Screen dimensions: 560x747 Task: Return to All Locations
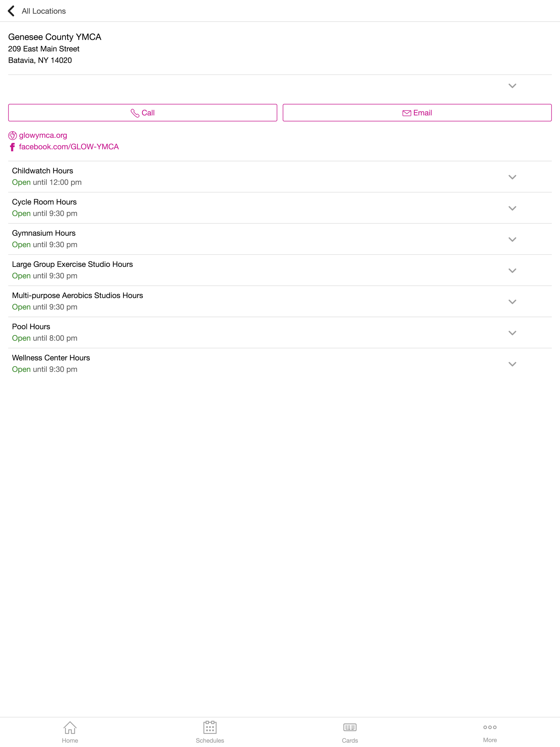click(43, 11)
